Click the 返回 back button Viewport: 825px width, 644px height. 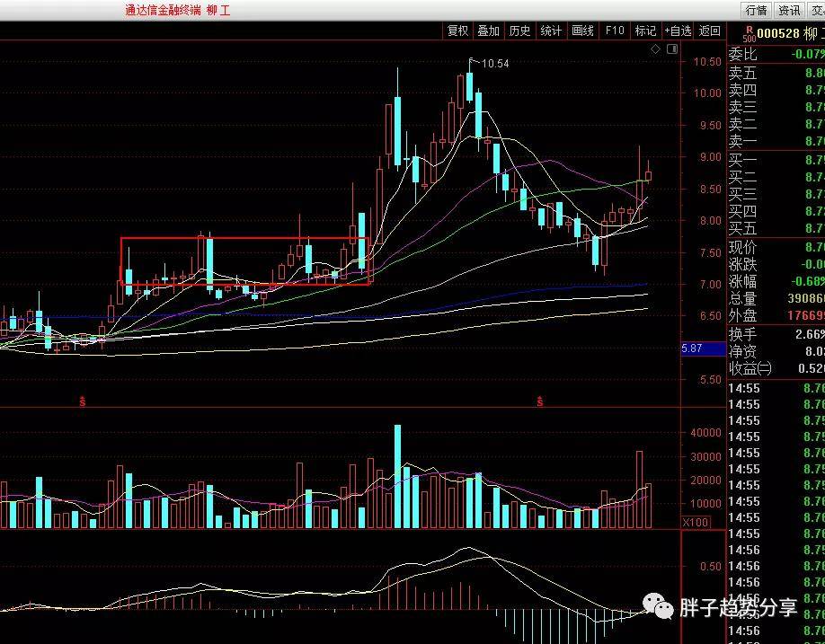709,31
